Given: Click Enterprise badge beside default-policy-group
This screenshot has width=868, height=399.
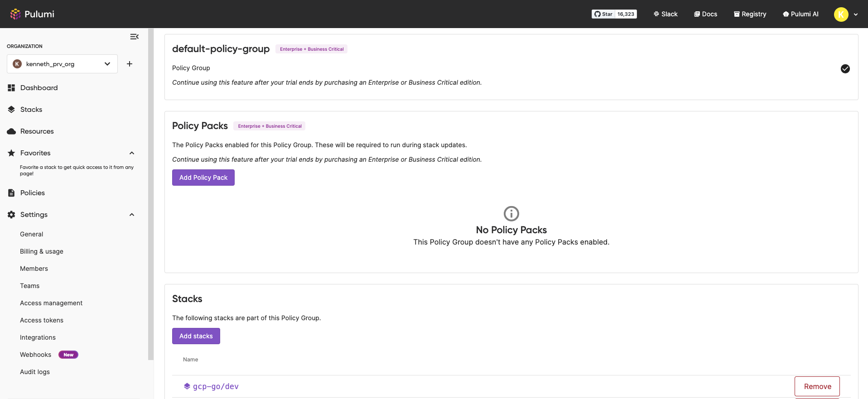Looking at the screenshot, I should [312, 49].
